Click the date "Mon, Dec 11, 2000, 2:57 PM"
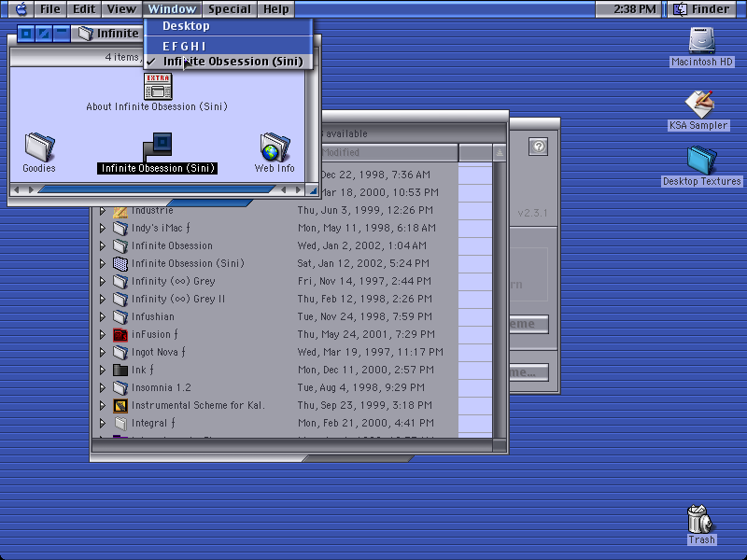Screen dimensions: 747x560 [x=366, y=370]
